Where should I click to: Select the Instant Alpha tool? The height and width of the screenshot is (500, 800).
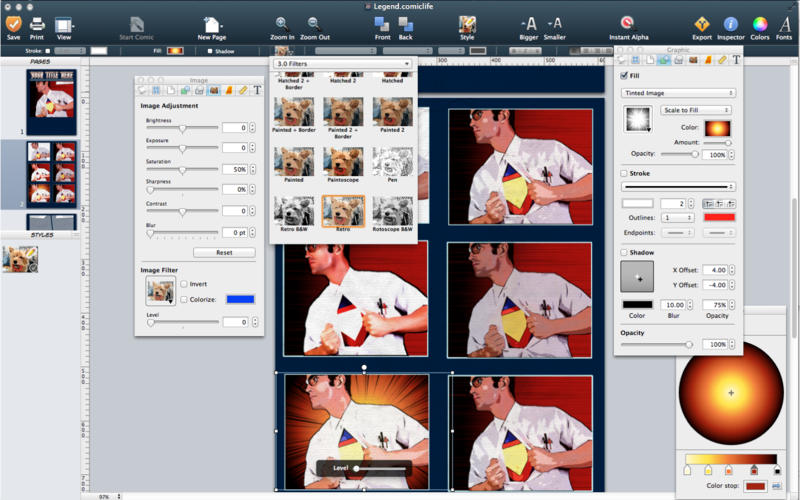click(627, 23)
